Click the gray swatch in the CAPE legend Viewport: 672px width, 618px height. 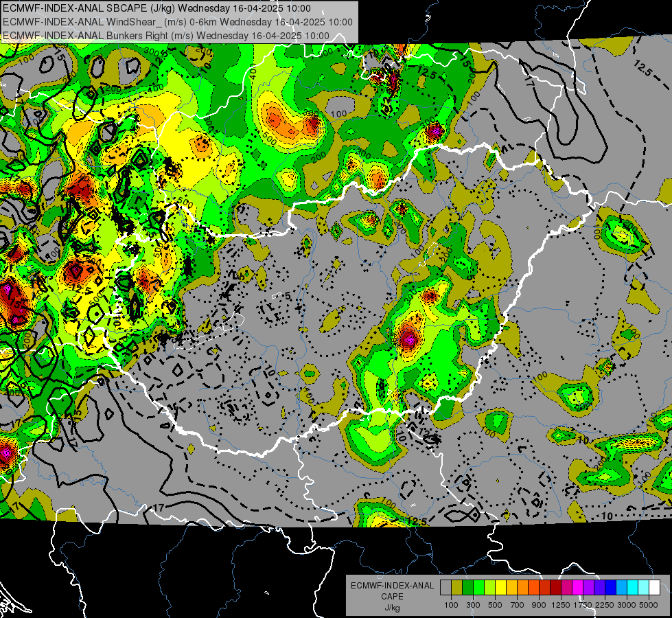coord(445,587)
